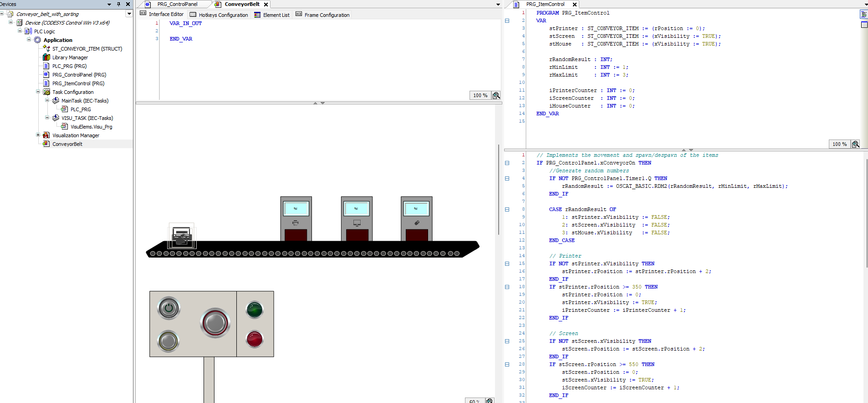Click Conveyor_belt_with_sorting project icon
The image size is (868, 403).
point(10,14)
